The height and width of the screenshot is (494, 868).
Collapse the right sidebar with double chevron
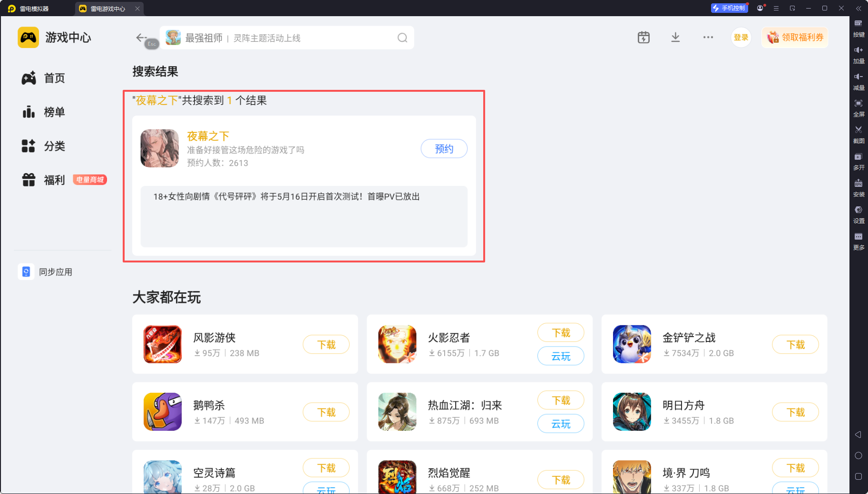click(x=858, y=8)
